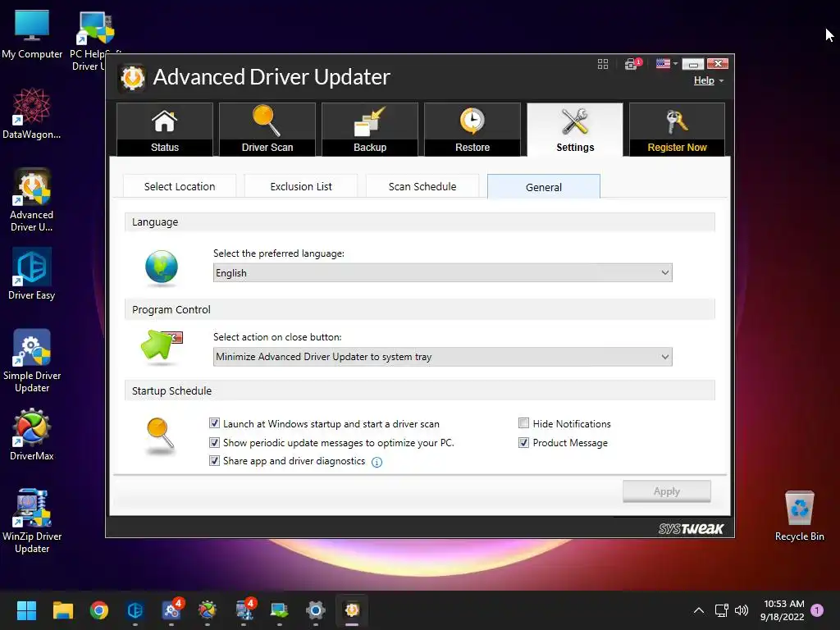This screenshot has width=840, height=630.
Task: Open Simple Driver Updater taskbar icon
Action: (171, 610)
